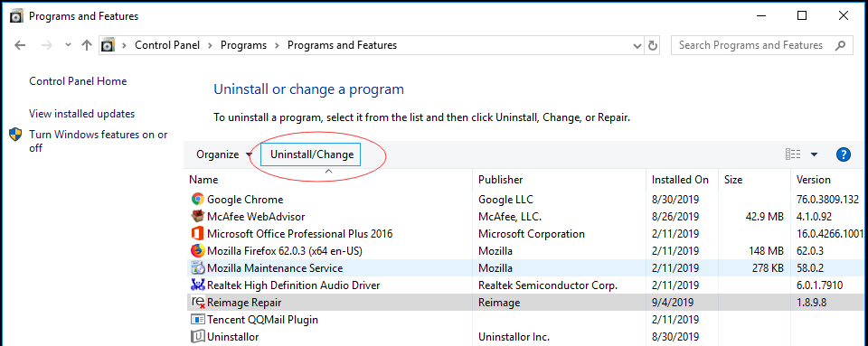Select Mozilla Maintenance Service entry
The height and width of the screenshot is (346, 868).
tap(275, 268)
